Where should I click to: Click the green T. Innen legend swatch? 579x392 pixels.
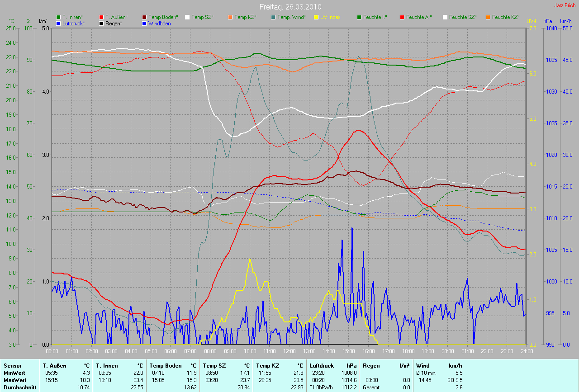coord(58,17)
